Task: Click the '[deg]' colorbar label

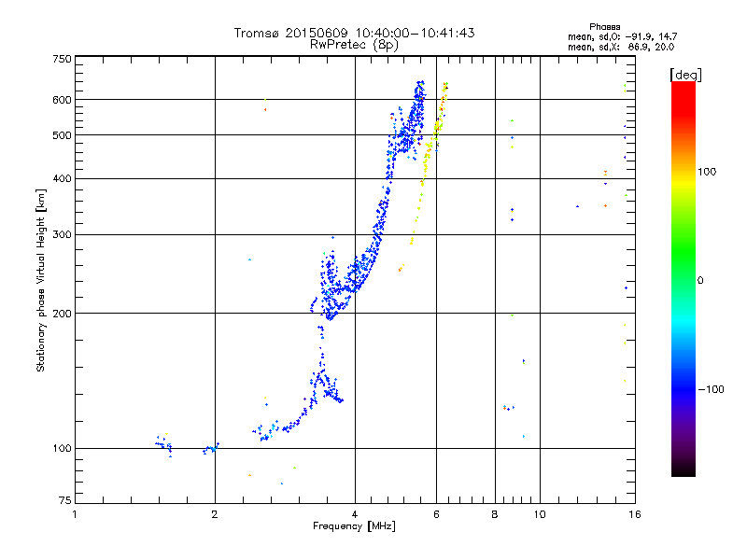Action: click(685, 75)
